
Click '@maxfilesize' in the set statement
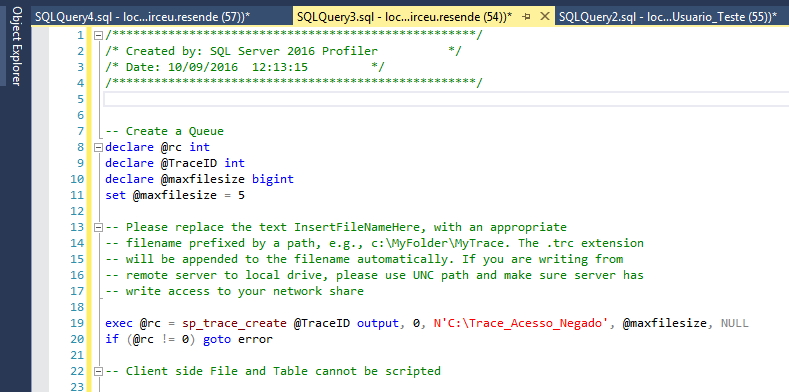(175, 195)
